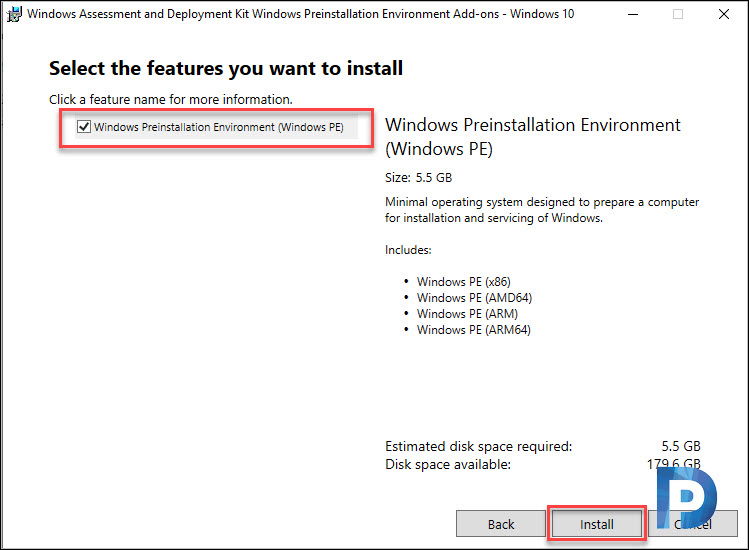Uncheck the Windows Preinstallation Environment checkbox

coord(84,127)
